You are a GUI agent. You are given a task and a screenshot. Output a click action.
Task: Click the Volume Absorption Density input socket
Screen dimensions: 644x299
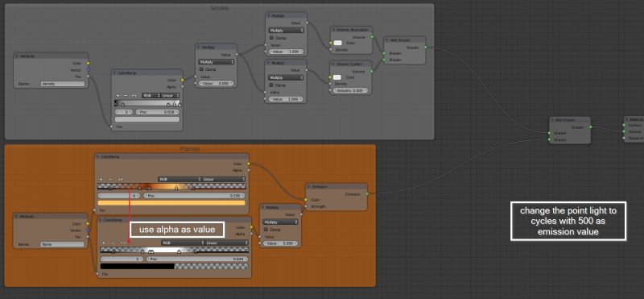330,49
